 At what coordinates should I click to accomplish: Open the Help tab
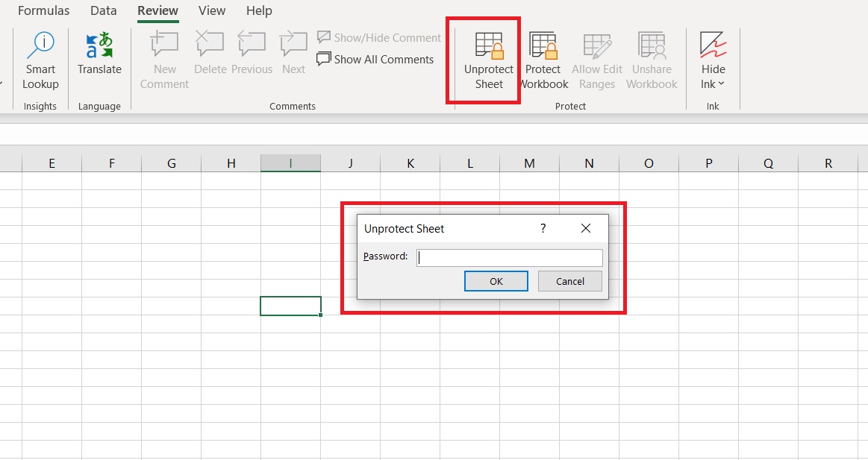(x=259, y=10)
